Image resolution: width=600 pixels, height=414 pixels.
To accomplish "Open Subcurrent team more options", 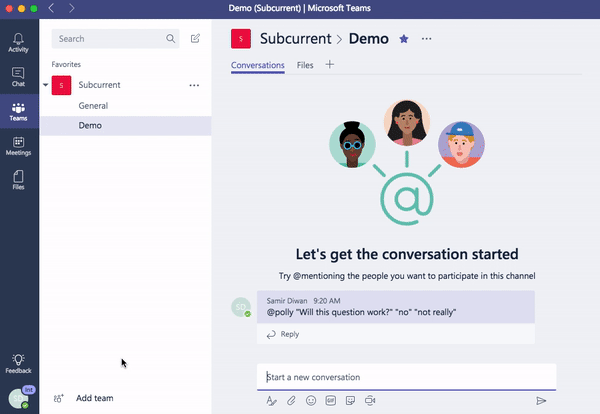I will (x=194, y=85).
